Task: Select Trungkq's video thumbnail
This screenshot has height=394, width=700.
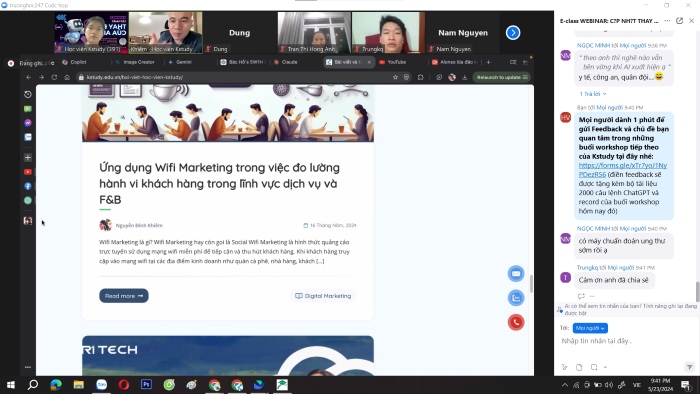Action: click(x=388, y=33)
